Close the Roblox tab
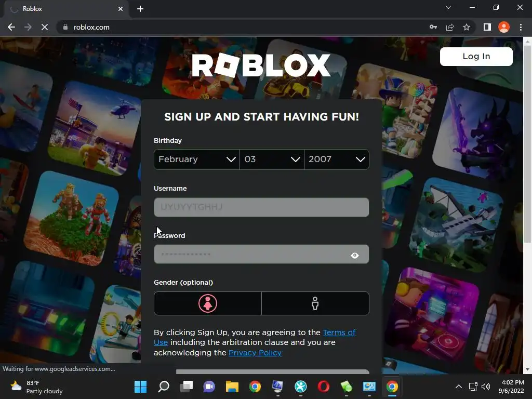 pyautogui.click(x=121, y=9)
